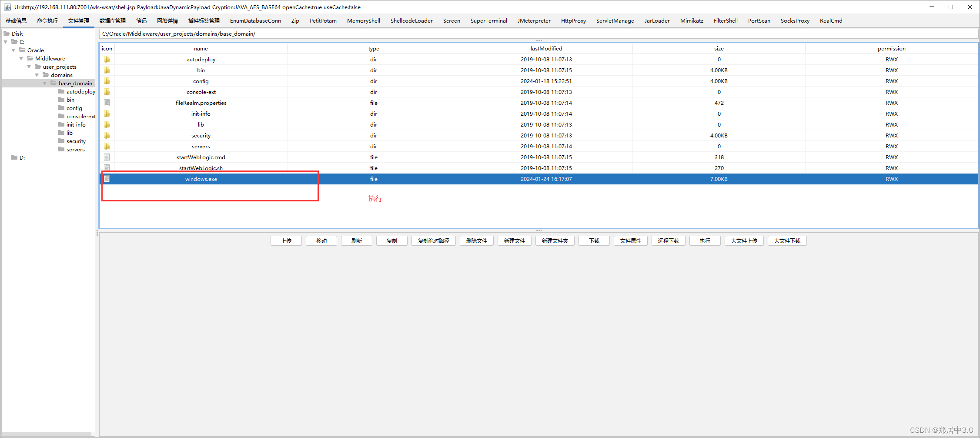Switch to the 命令执行 tab
The image size is (980, 438).
tap(47, 20)
